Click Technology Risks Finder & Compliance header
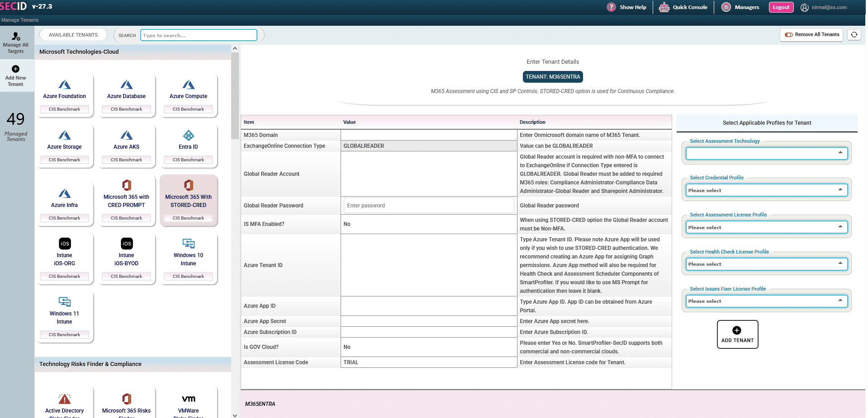Image resolution: width=868 pixels, height=418 pixels. 133,364
